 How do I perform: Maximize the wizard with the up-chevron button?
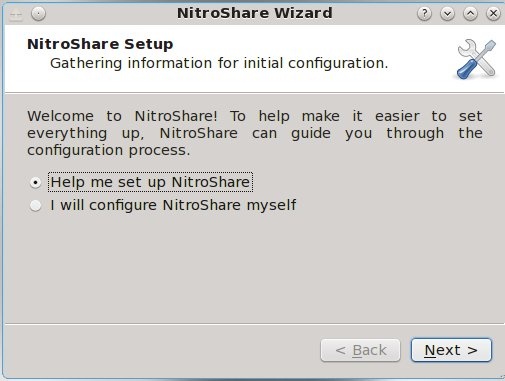[470, 14]
